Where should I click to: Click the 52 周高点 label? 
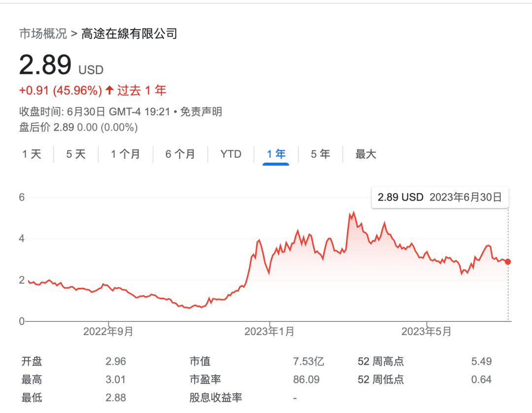click(x=381, y=361)
